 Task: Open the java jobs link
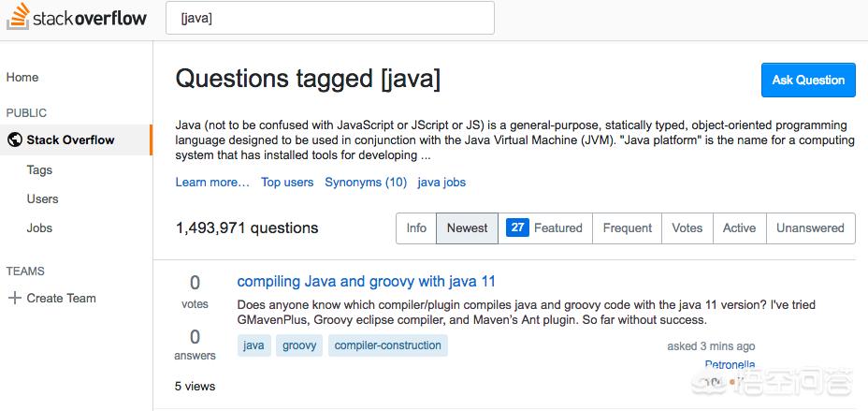pyautogui.click(x=441, y=183)
